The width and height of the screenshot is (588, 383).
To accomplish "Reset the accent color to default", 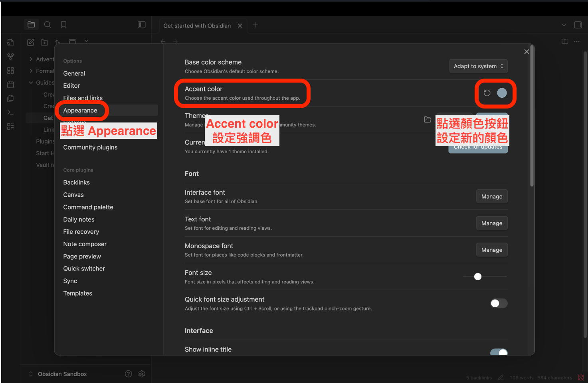I will [487, 93].
